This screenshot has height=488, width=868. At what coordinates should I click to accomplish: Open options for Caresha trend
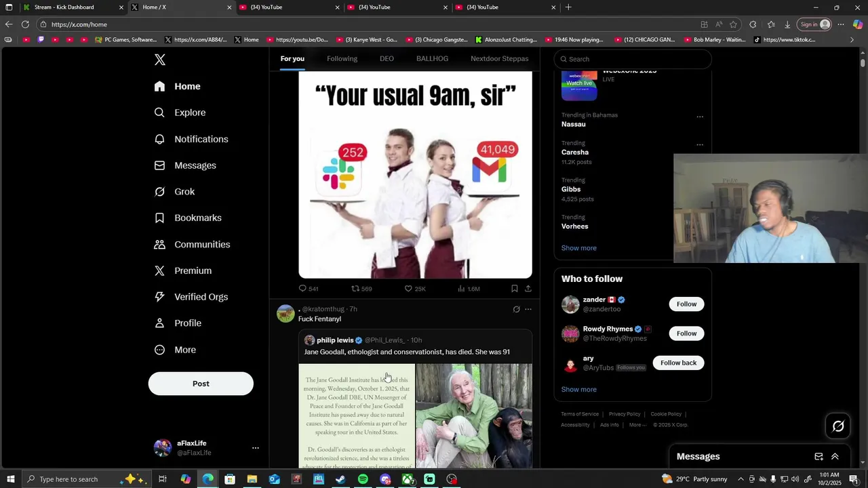click(x=700, y=144)
